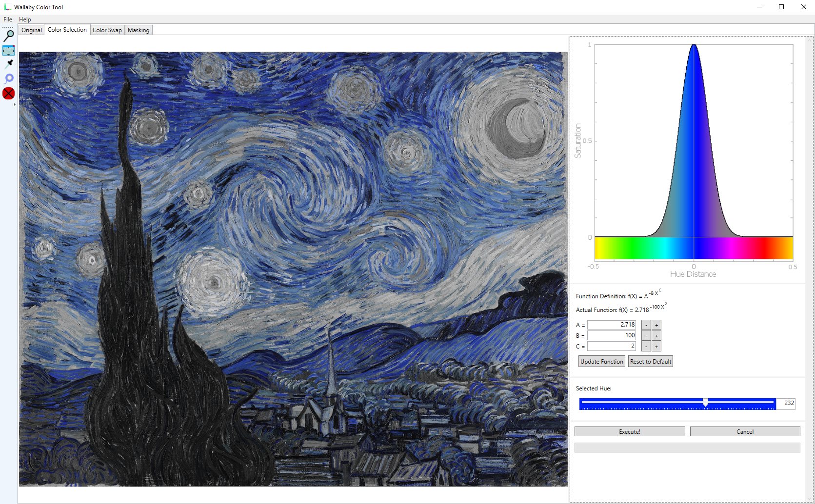The width and height of the screenshot is (815, 504).
Task: Click the Starry Night image preview
Action: click(293, 269)
